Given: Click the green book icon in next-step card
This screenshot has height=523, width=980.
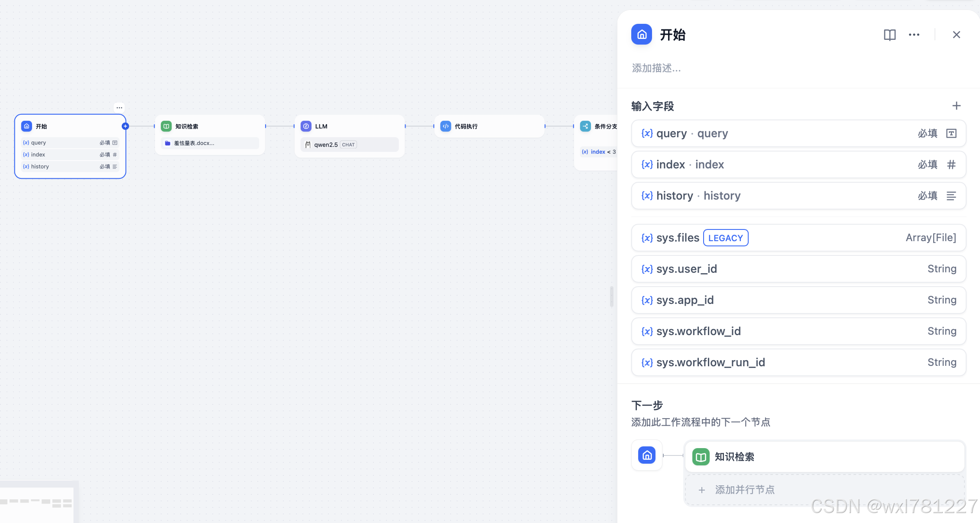Looking at the screenshot, I should 701,457.
